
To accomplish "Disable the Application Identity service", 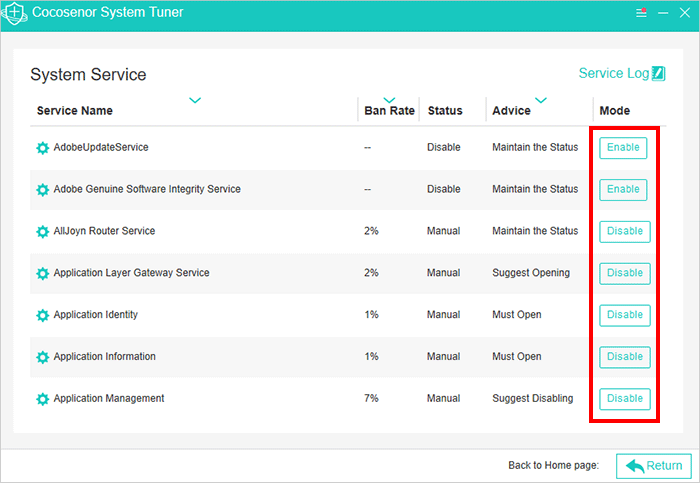I will (625, 315).
